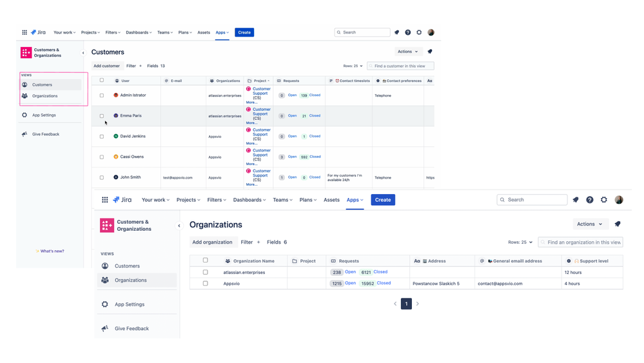Image resolution: width=644 pixels, height=363 pixels.
Task: Click Find an organization search field
Action: tap(581, 242)
